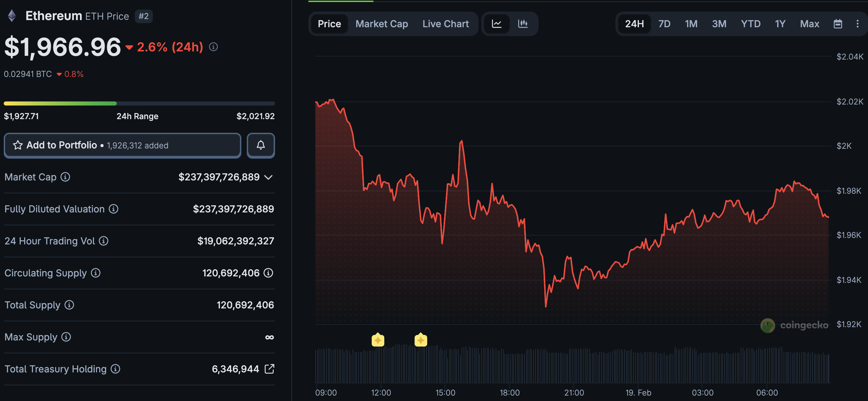
Task: Click the 0.02941 BTC value
Action: pyautogui.click(x=28, y=74)
